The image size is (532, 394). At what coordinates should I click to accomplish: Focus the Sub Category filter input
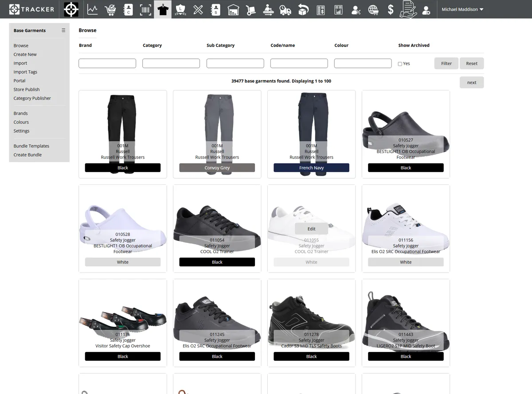235,63
